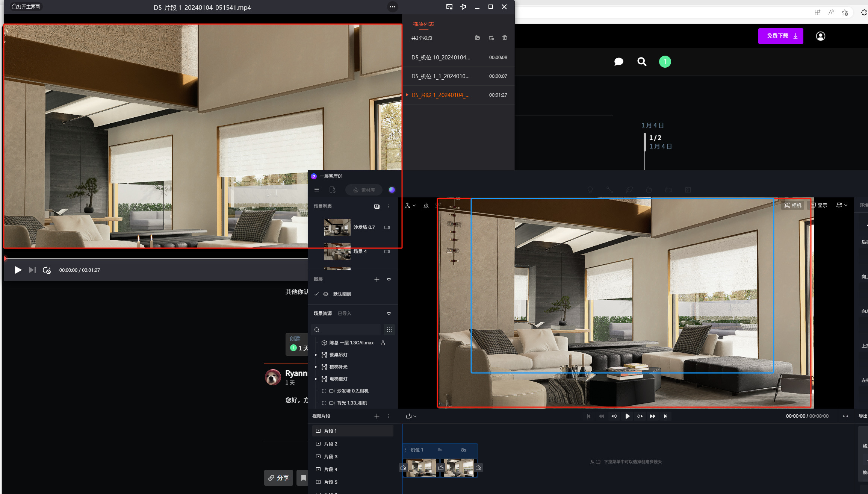Click the search magnifier in forum header
This screenshot has width=868, height=494.
click(x=642, y=62)
